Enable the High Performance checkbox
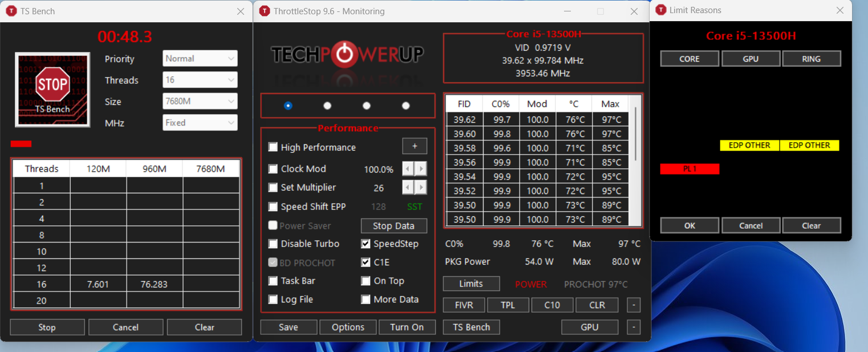Screen dimensions: 868x352 click(x=273, y=147)
